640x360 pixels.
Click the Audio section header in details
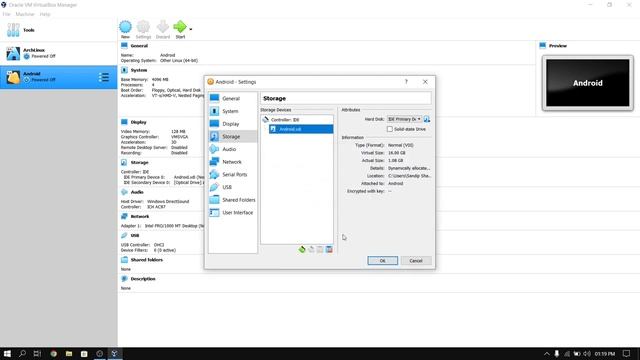[137, 192]
